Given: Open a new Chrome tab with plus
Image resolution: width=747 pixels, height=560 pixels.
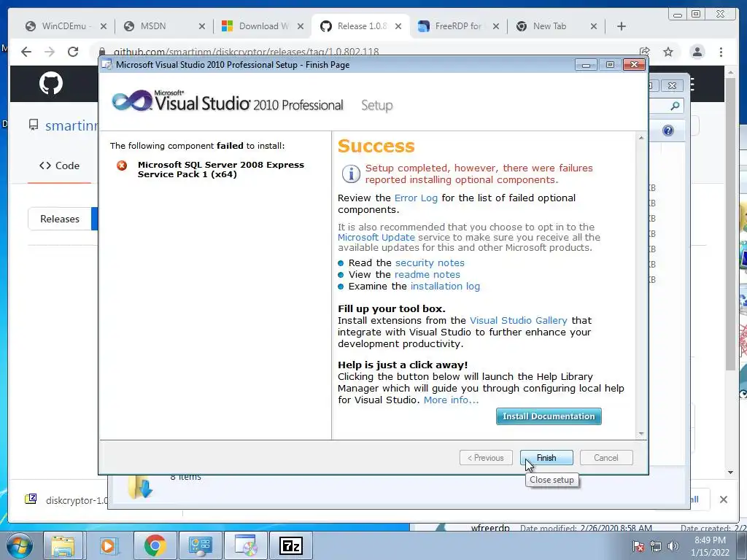Looking at the screenshot, I should pos(622,27).
